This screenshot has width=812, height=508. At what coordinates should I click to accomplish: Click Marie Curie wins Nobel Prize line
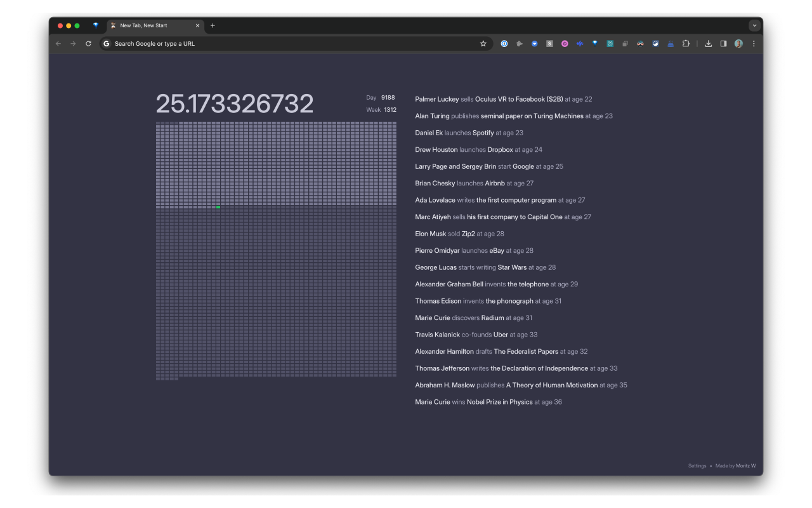click(488, 402)
